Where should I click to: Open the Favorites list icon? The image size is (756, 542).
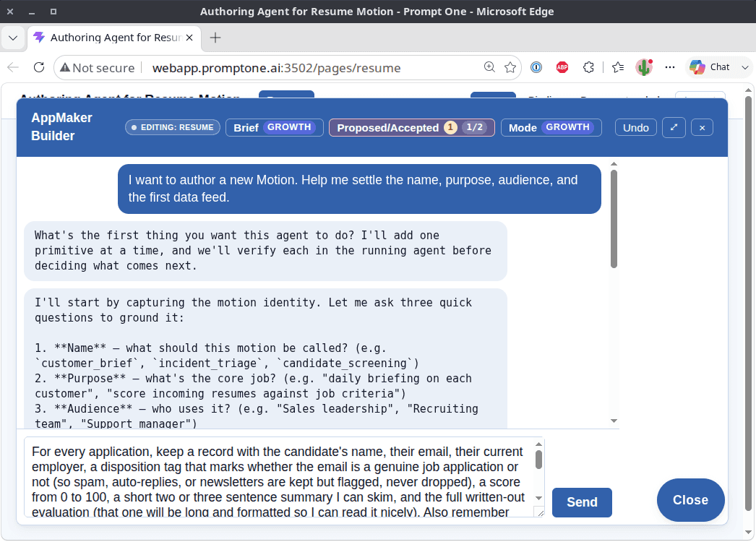(618, 67)
